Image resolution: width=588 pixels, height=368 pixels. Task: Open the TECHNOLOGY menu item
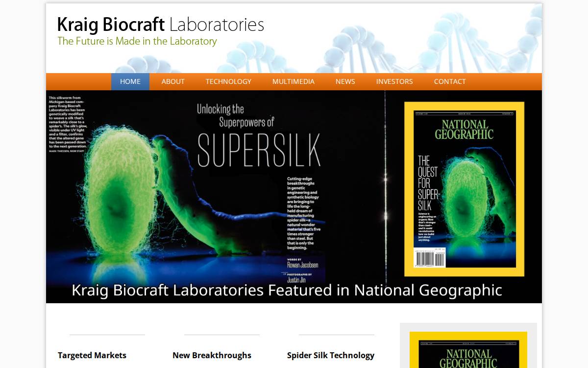click(228, 81)
